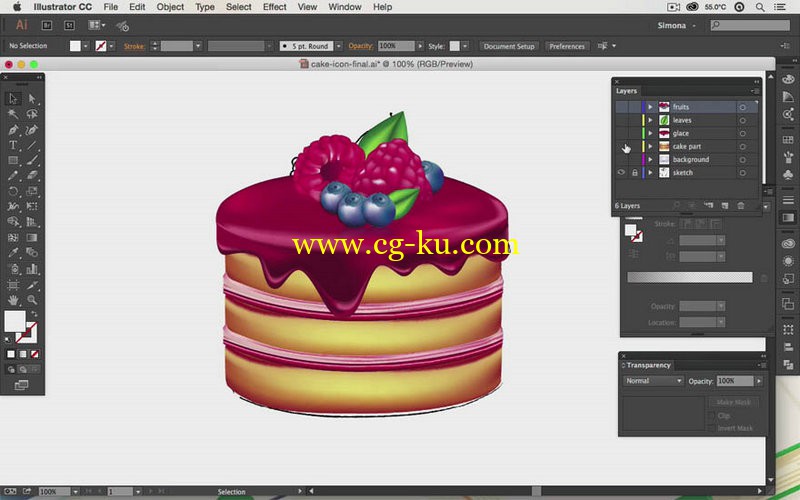The width and height of the screenshot is (800, 500).
Task: Show the fruits layer via visibility box
Action: 621,107
